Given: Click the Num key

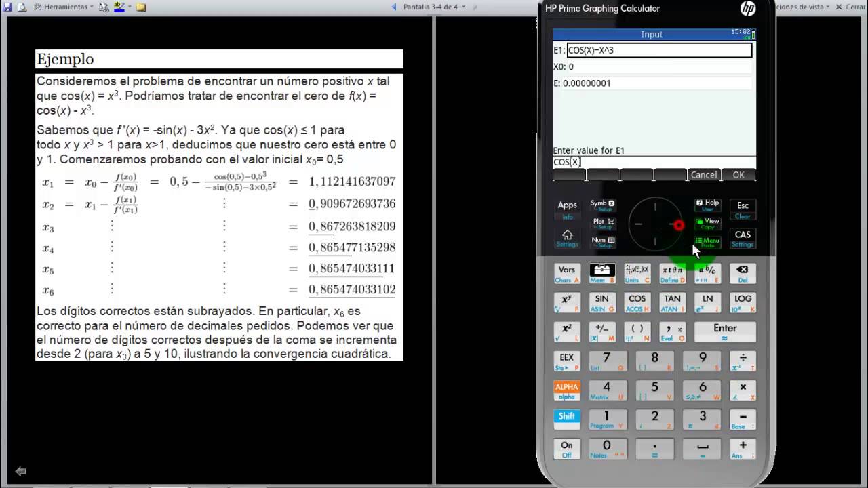Looking at the screenshot, I should [602, 241].
